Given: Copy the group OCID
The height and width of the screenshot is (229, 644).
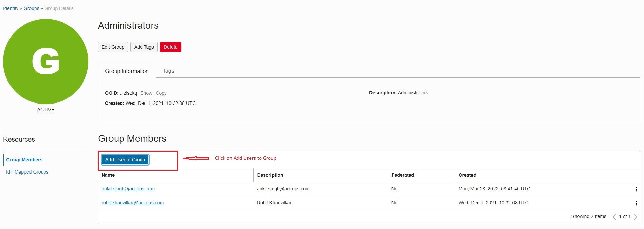Looking at the screenshot, I should [x=161, y=93].
